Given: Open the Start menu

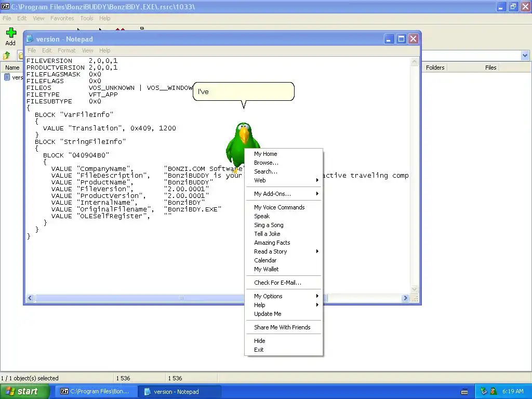Looking at the screenshot, I should pyautogui.click(x=25, y=392).
